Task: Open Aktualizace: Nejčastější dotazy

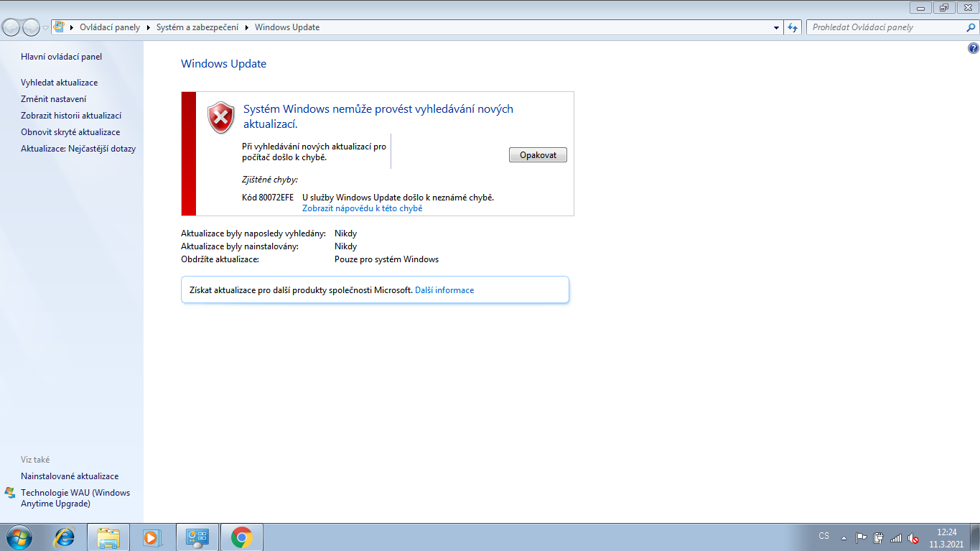Action: tap(78, 149)
